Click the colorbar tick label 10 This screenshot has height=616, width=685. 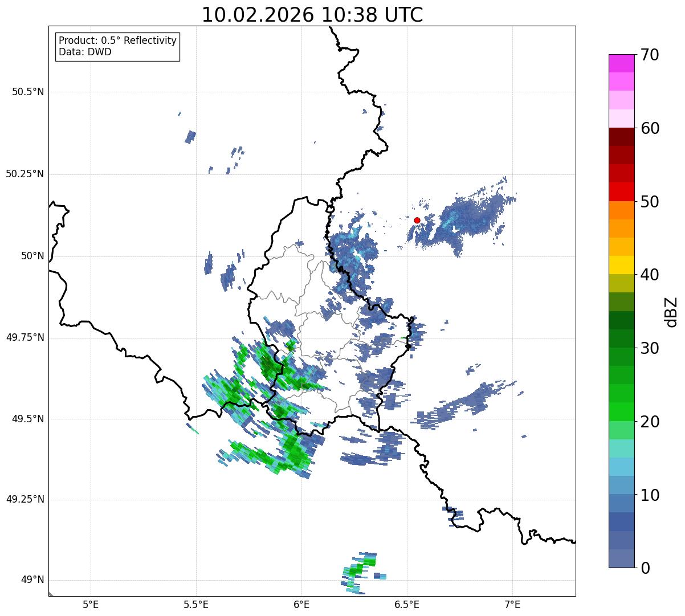coord(650,495)
